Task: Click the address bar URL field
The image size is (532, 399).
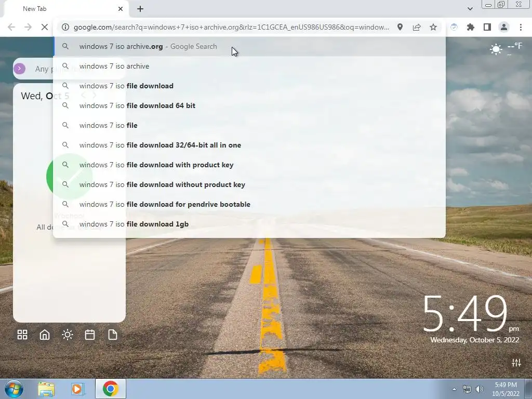Action: pos(231,27)
